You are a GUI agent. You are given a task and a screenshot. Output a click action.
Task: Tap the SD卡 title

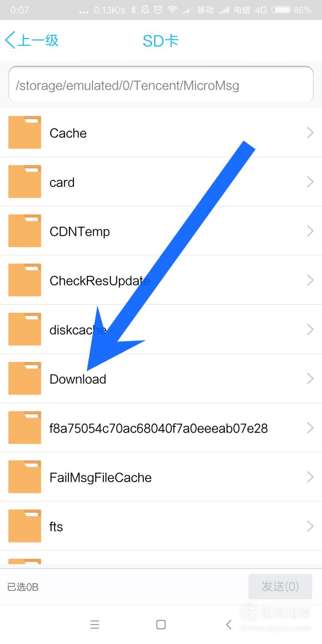(x=161, y=40)
